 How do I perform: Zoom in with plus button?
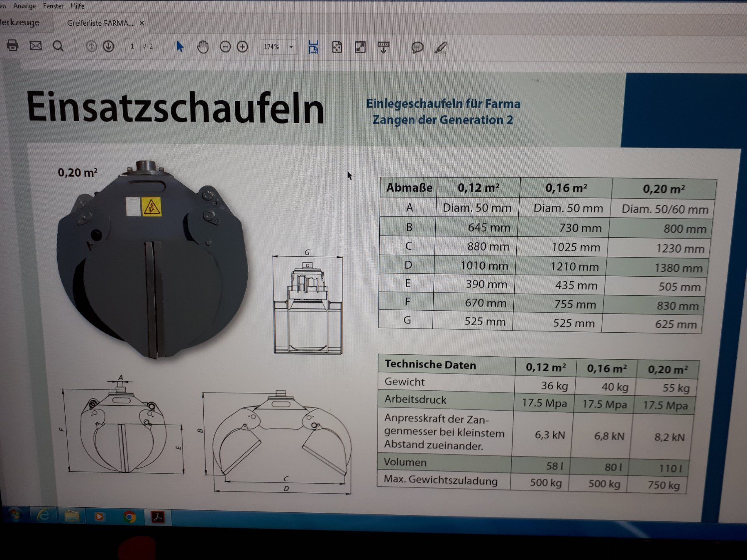pos(242,47)
